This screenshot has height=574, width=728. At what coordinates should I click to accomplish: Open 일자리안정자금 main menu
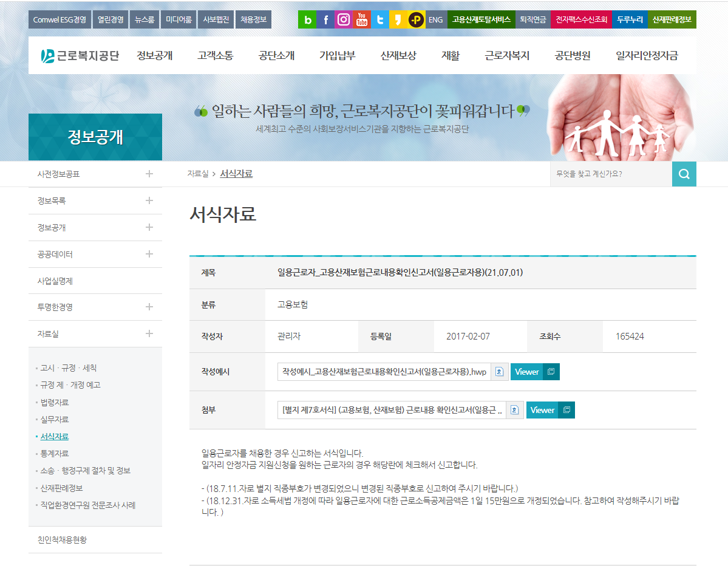click(647, 56)
